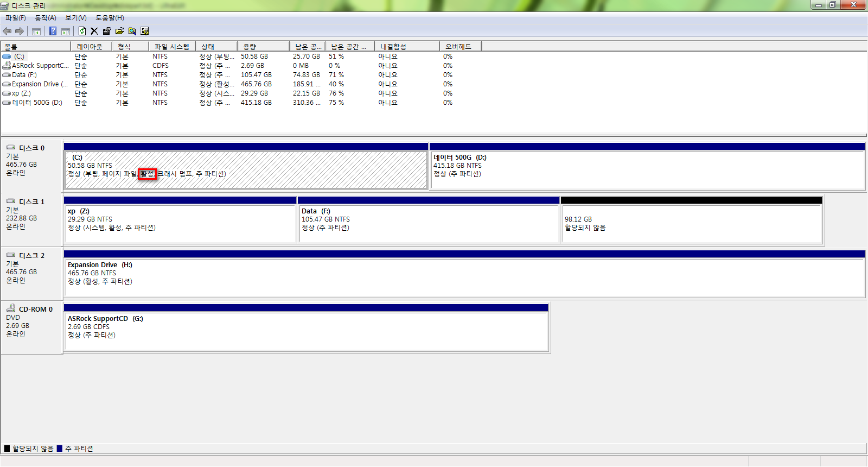Click the Explore magnifier toolbar icon

(132, 31)
